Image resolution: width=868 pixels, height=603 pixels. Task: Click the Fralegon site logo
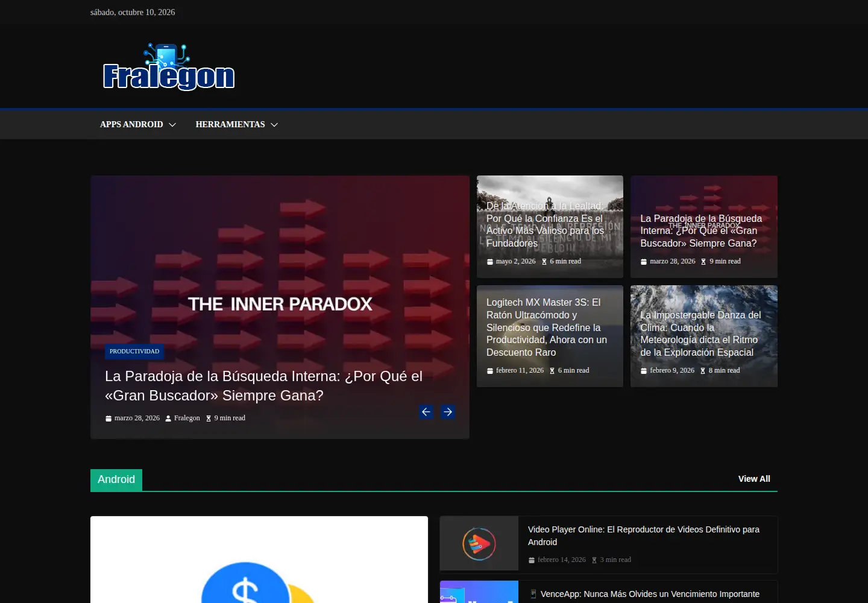click(x=169, y=66)
